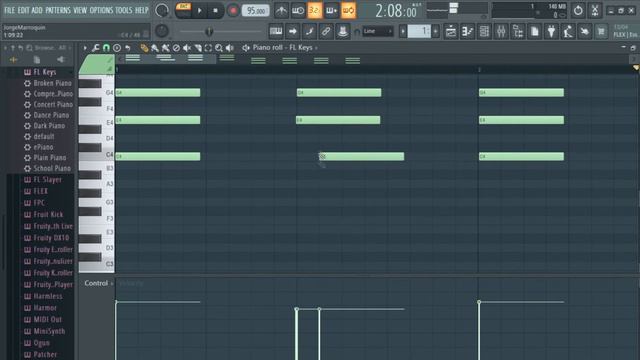This screenshot has width=640, height=360.
Task: Toggle the 3-2-1 countdown before recording
Action: tap(315, 11)
